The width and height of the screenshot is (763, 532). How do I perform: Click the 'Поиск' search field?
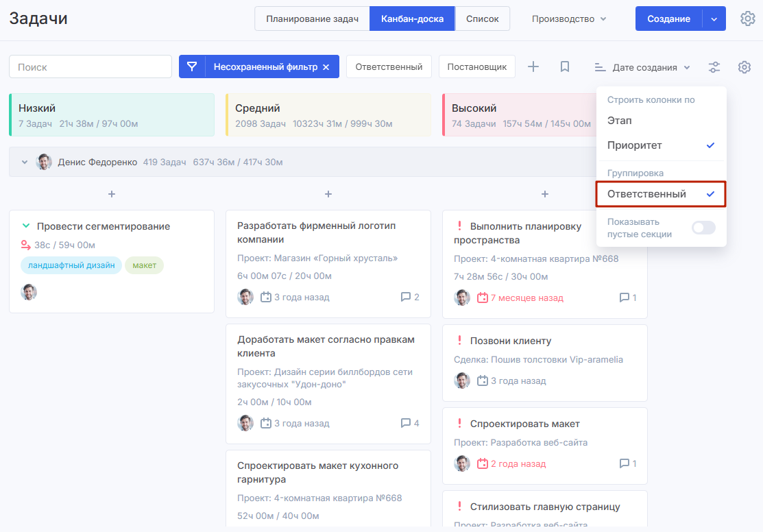[90, 66]
